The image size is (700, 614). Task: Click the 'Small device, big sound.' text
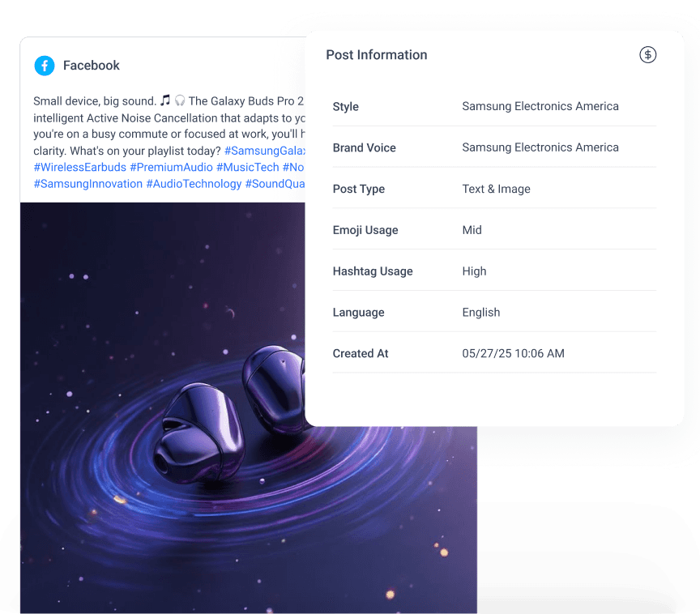pos(95,101)
